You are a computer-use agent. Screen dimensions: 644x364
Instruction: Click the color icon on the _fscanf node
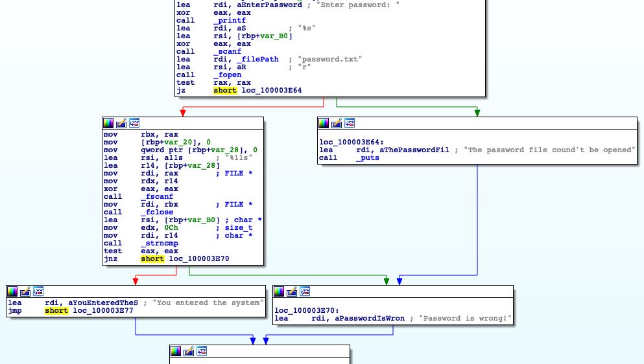pos(108,123)
